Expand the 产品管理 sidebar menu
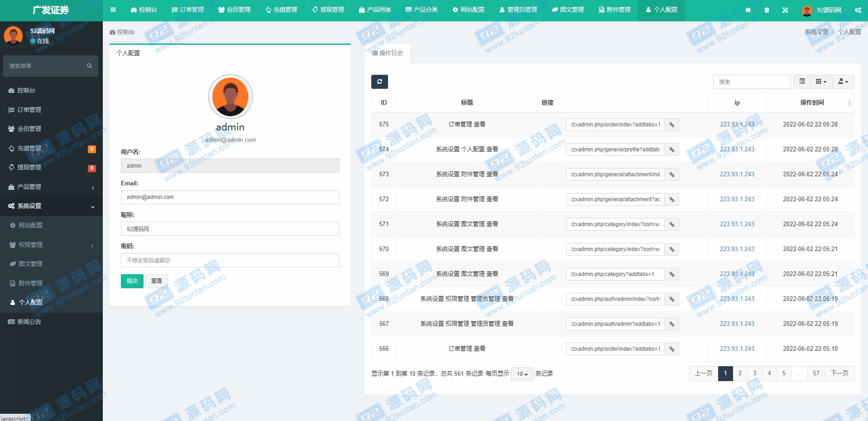Screen dimensions: 868x421 point(51,187)
